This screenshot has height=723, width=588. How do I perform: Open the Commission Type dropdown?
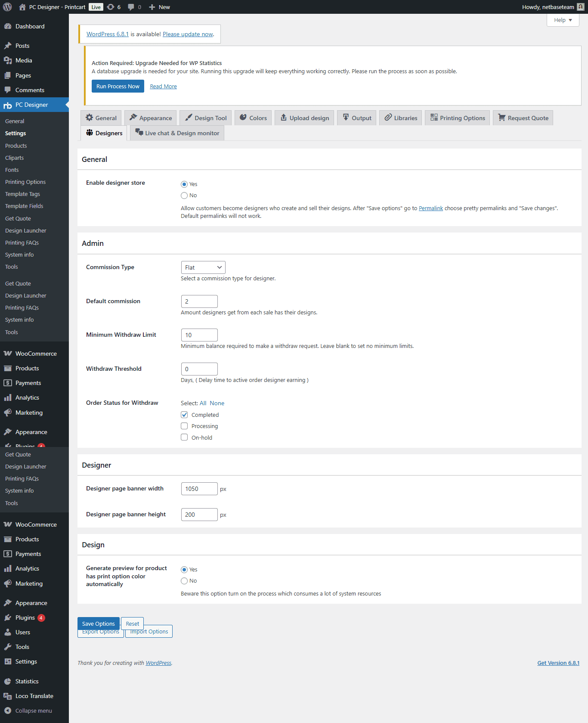[x=203, y=267]
